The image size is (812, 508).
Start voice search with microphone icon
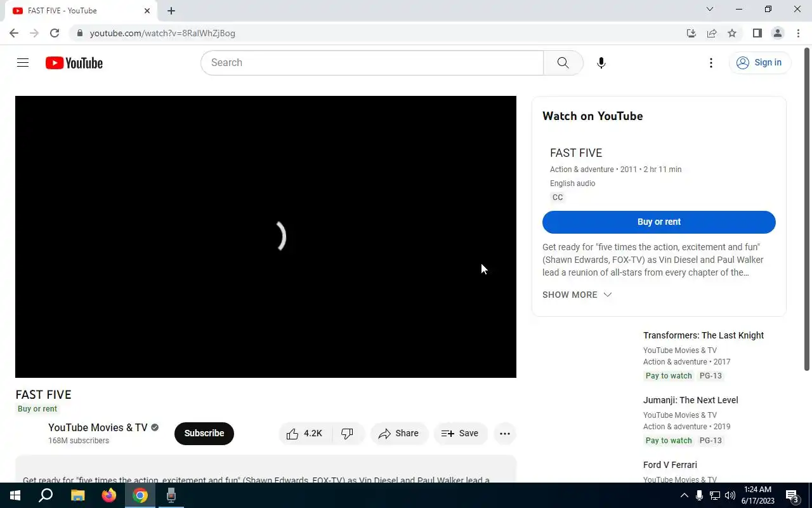[601, 63]
